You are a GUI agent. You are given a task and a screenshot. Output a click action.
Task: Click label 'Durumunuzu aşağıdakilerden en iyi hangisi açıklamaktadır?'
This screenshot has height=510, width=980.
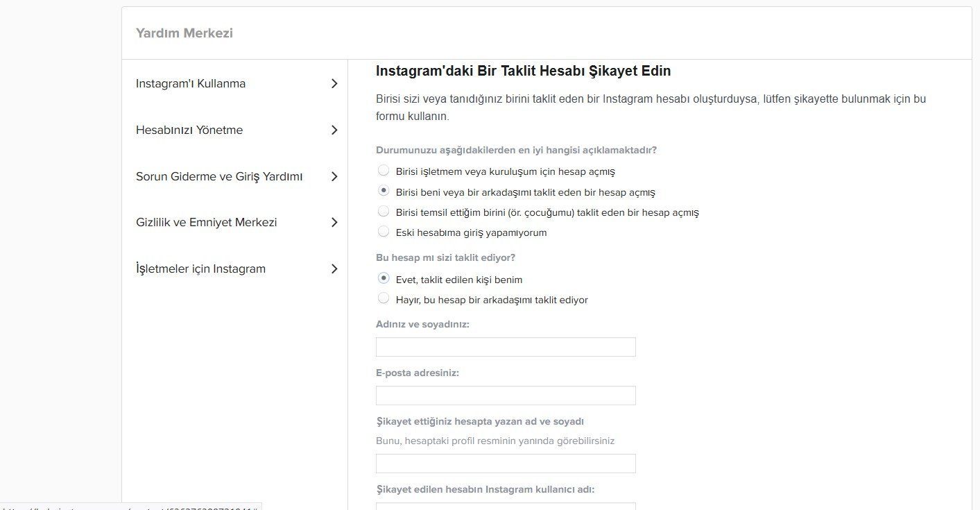pyautogui.click(x=516, y=150)
